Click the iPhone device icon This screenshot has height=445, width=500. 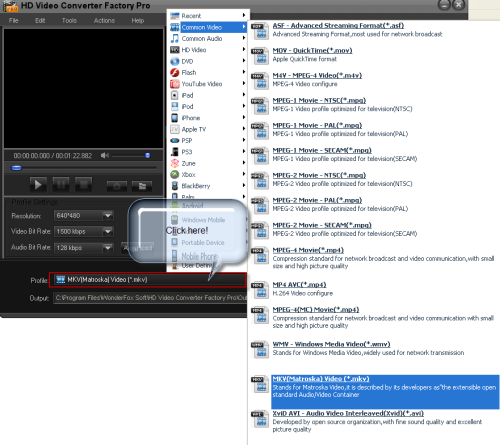175,118
